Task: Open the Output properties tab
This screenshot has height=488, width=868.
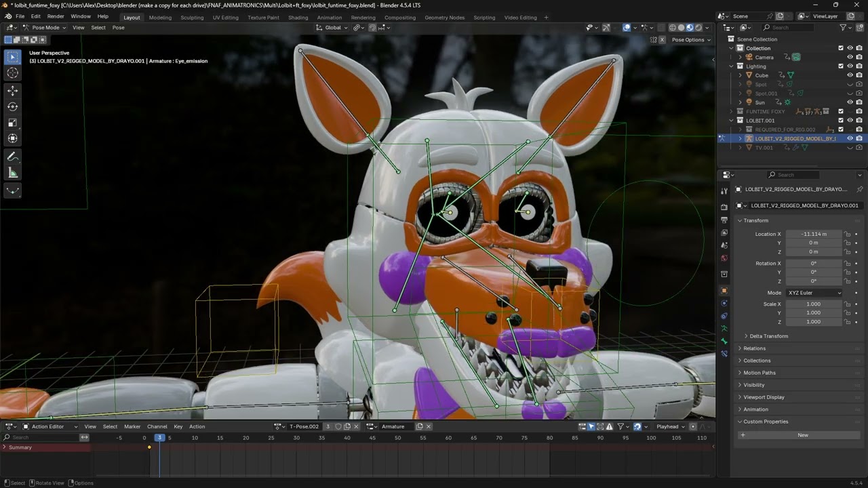Action: tap(724, 220)
